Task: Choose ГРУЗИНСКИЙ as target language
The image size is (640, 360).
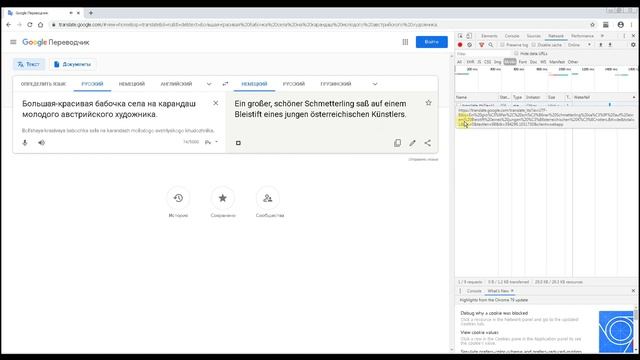Action: coord(336,84)
